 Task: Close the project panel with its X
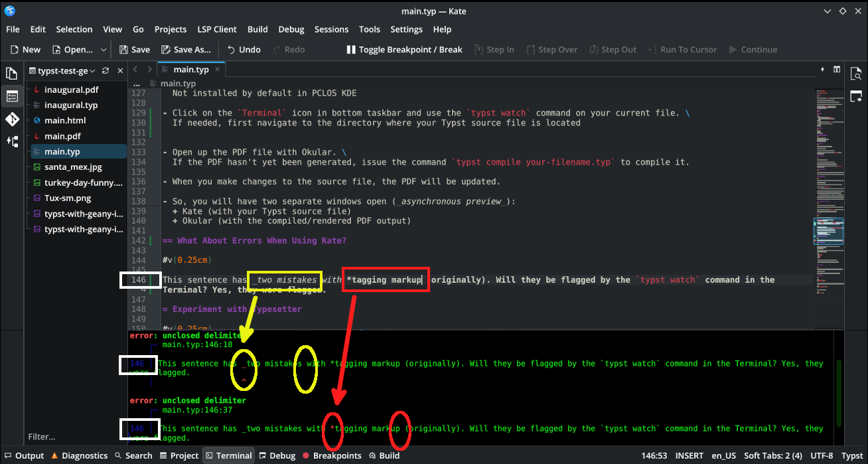tap(120, 70)
